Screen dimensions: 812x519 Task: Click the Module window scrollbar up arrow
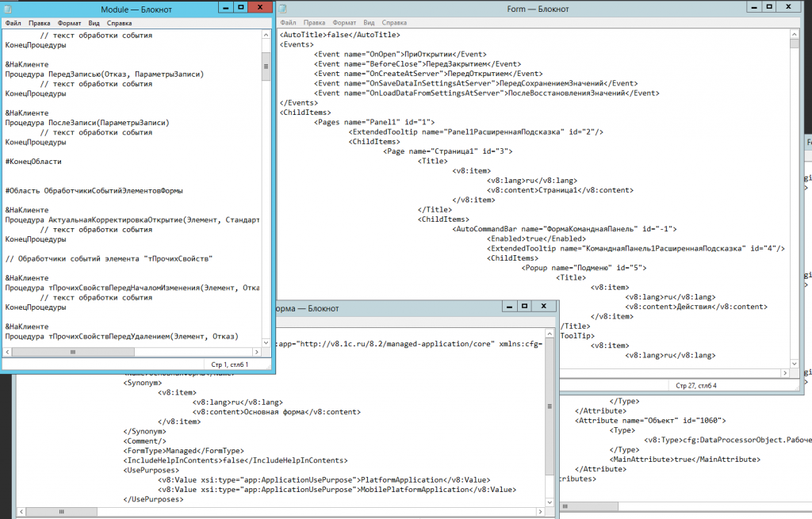point(266,36)
